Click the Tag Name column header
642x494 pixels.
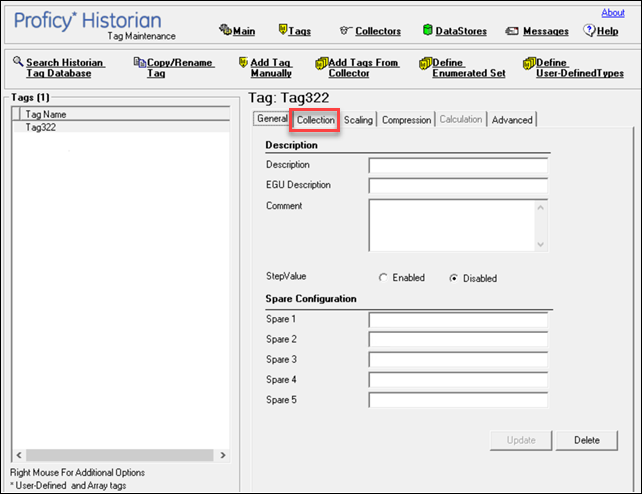[125, 114]
